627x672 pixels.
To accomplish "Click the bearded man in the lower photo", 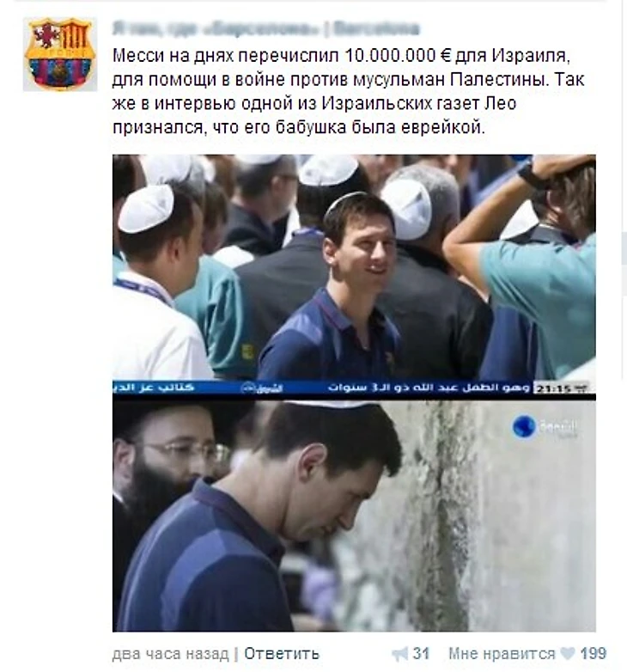I will tap(165, 472).
